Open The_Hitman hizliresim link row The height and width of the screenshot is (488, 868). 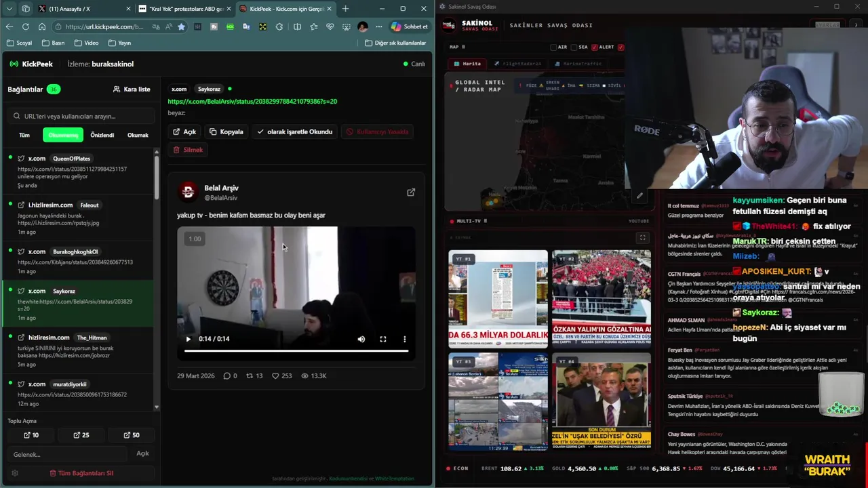pyautogui.click(x=78, y=350)
